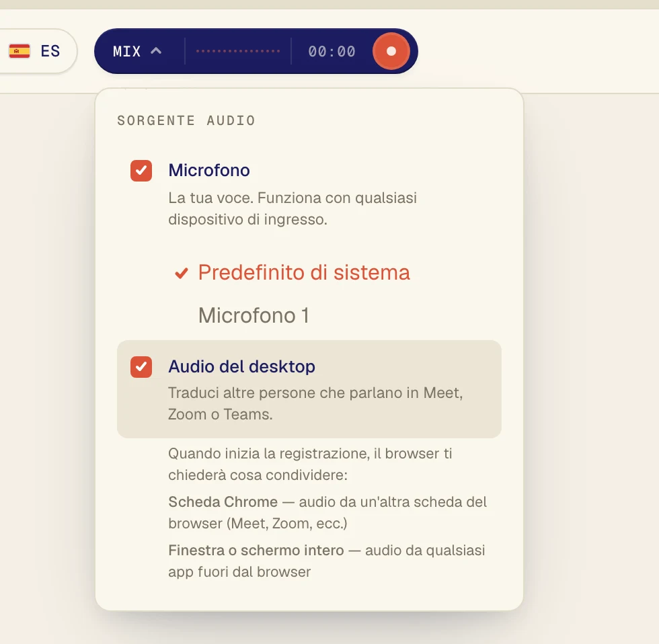
Task: Click the Microfono label text
Action: (x=209, y=170)
